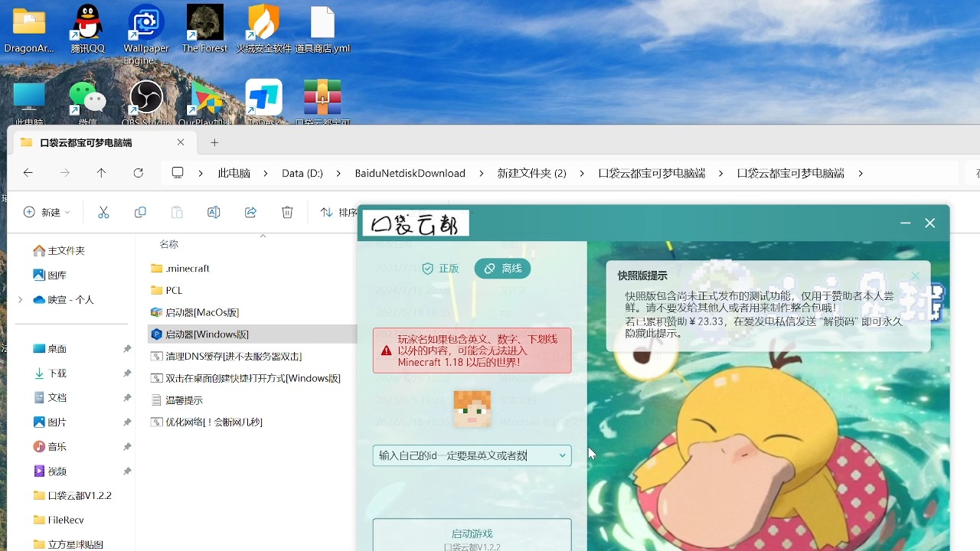
Task: Open The Forest desktop shortcut
Action: (204, 29)
